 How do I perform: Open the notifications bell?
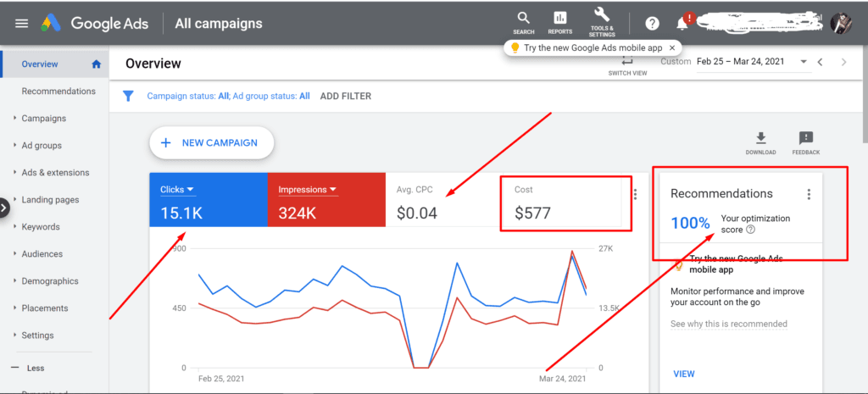tap(683, 23)
